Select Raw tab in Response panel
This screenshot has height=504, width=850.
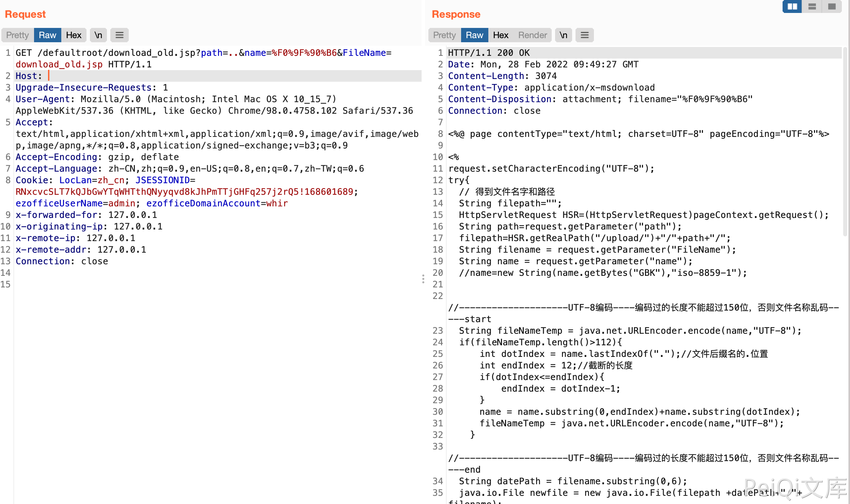(474, 35)
